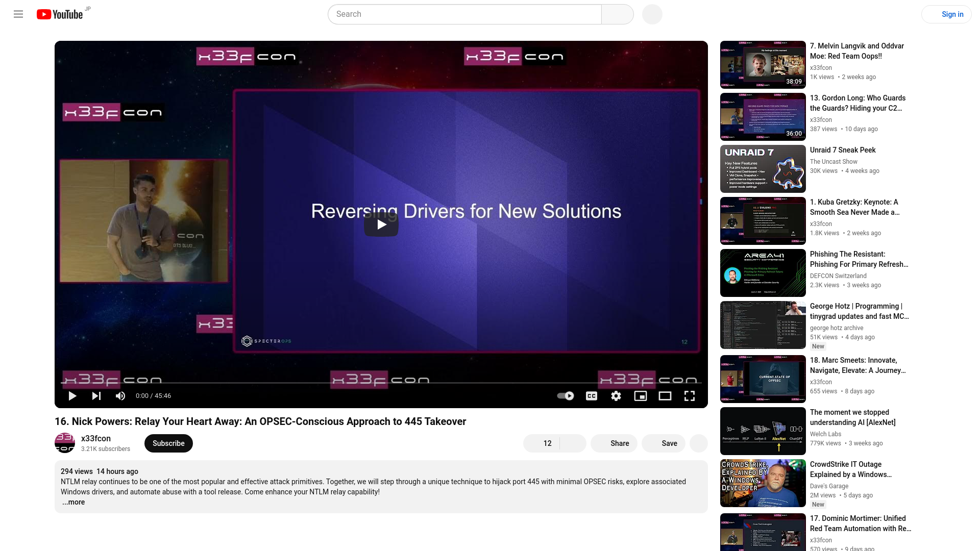Open x33fcon channel avatar
The width and height of the screenshot is (980, 551).
65,443
